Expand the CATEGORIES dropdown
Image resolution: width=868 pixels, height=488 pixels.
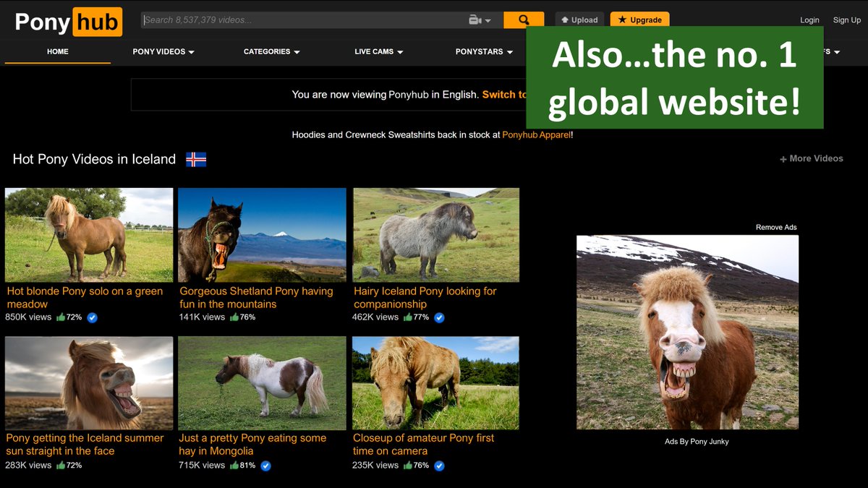[271, 51]
